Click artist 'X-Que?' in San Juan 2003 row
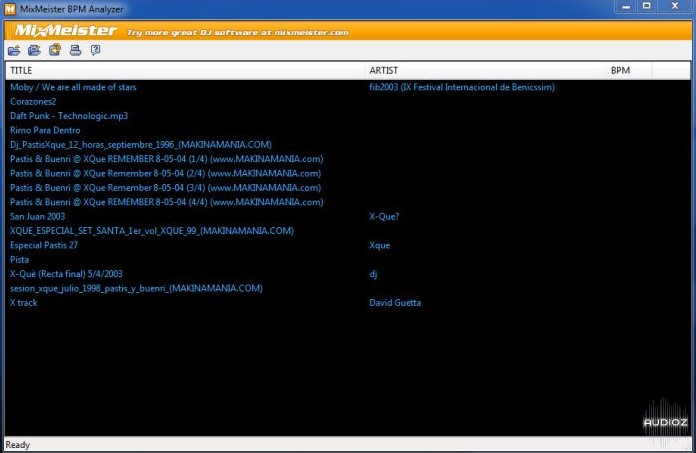 tap(384, 217)
